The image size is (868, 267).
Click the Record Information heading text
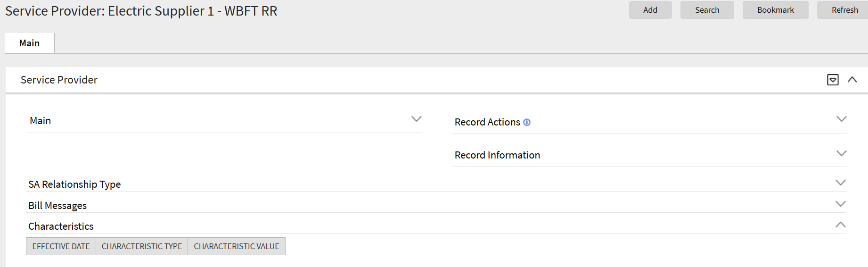tap(497, 155)
